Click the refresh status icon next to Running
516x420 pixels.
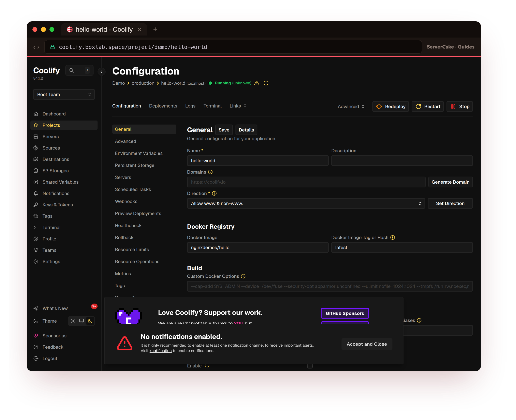[x=266, y=83]
